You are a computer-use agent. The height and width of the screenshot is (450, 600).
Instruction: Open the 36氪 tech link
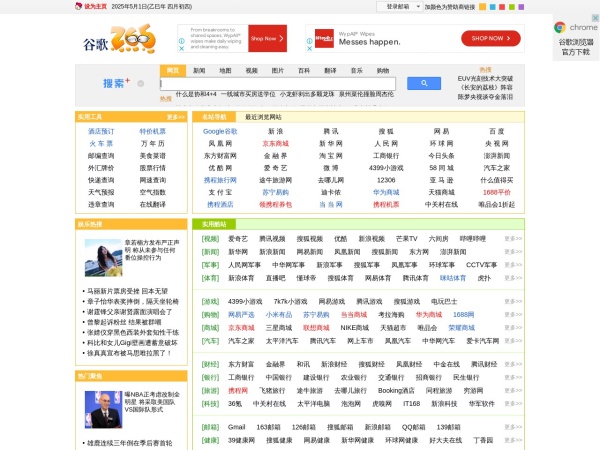point(235,403)
